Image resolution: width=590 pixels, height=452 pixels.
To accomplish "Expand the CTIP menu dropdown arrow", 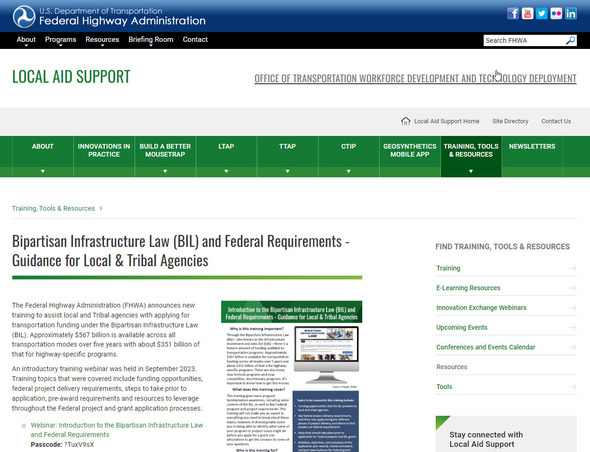I will (x=348, y=171).
